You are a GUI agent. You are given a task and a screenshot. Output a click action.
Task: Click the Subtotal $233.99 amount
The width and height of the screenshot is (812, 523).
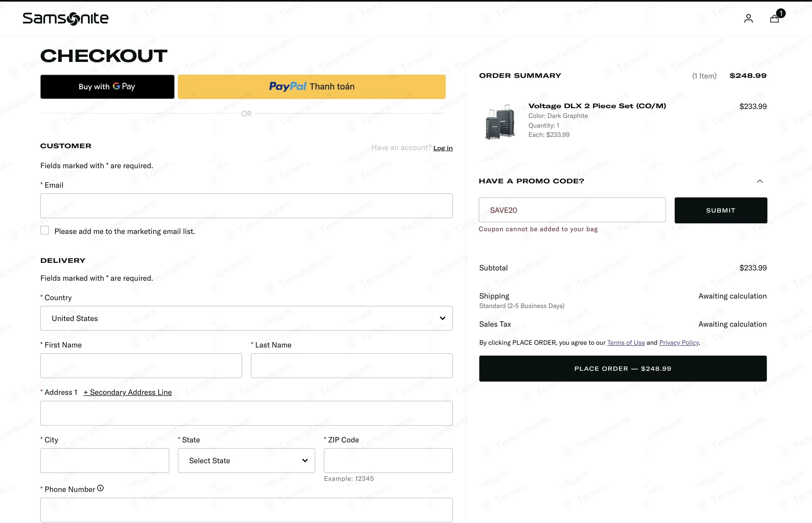(753, 268)
